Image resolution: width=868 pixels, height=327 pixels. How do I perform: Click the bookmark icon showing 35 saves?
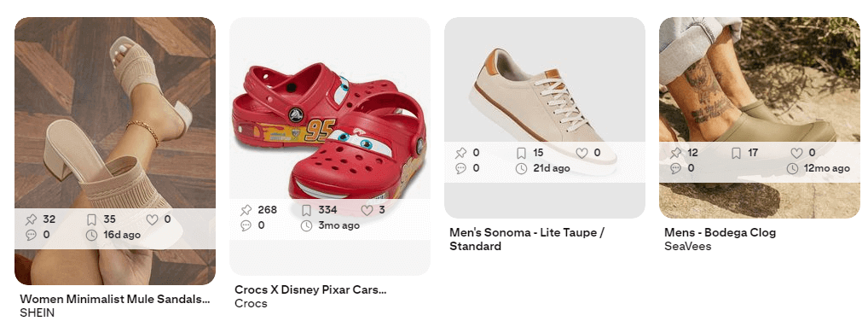(x=91, y=219)
